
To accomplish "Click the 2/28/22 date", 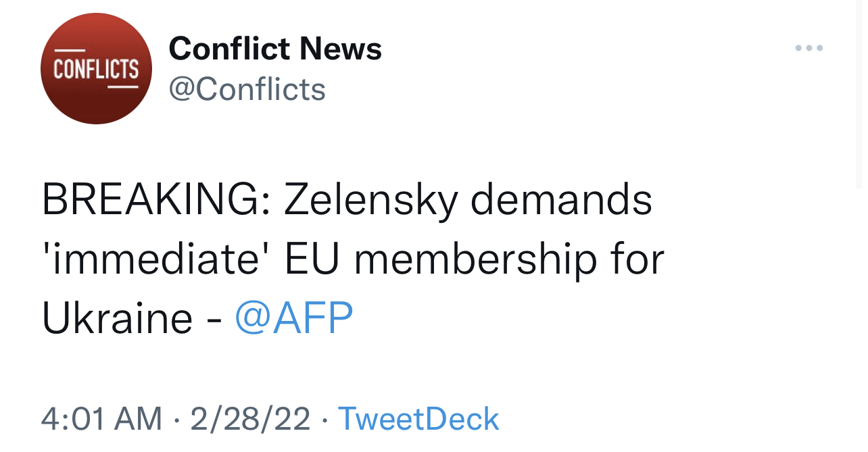I will (x=250, y=419).
